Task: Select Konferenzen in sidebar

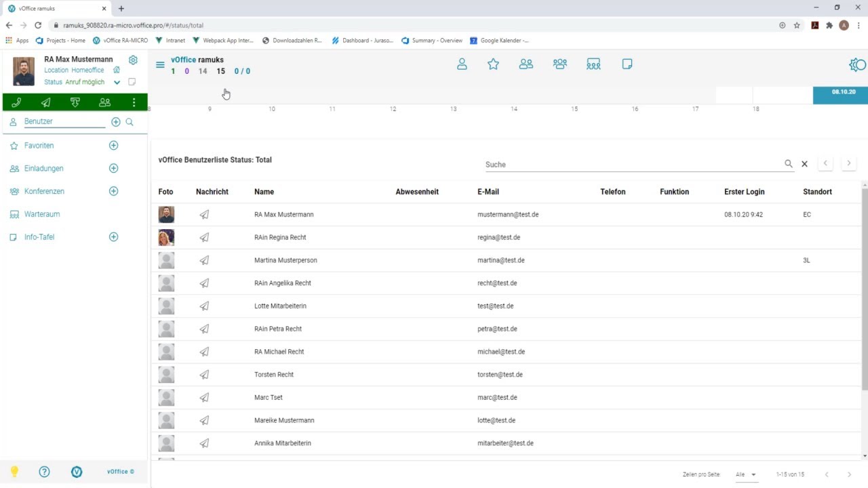Action: pos(44,191)
